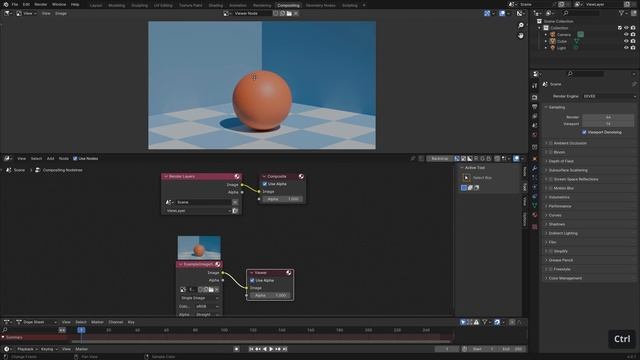Click the zoom magnifier icon in the image viewer
640x360 pixels.
[521, 26]
